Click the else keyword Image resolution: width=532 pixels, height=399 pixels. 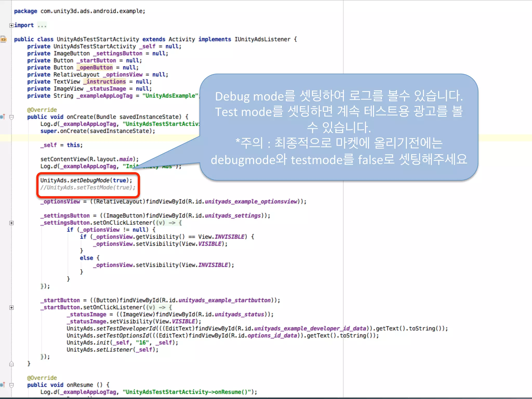86,258
